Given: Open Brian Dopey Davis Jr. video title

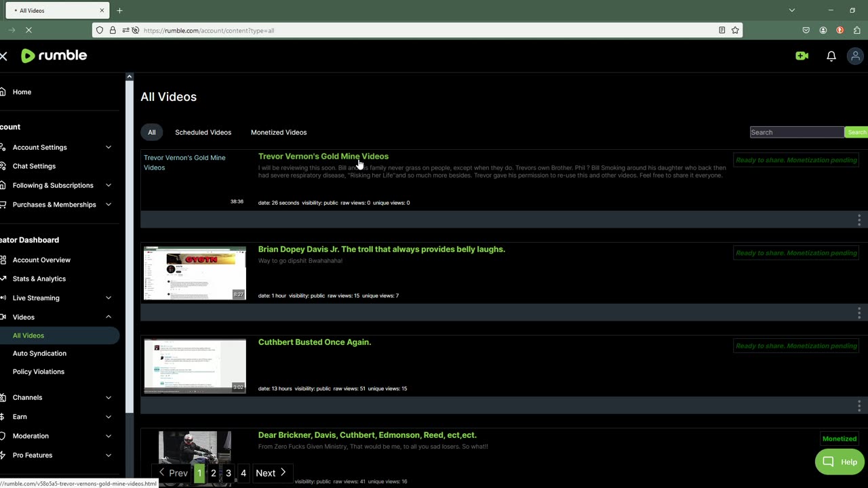Looking at the screenshot, I should [x=382, y=249].
